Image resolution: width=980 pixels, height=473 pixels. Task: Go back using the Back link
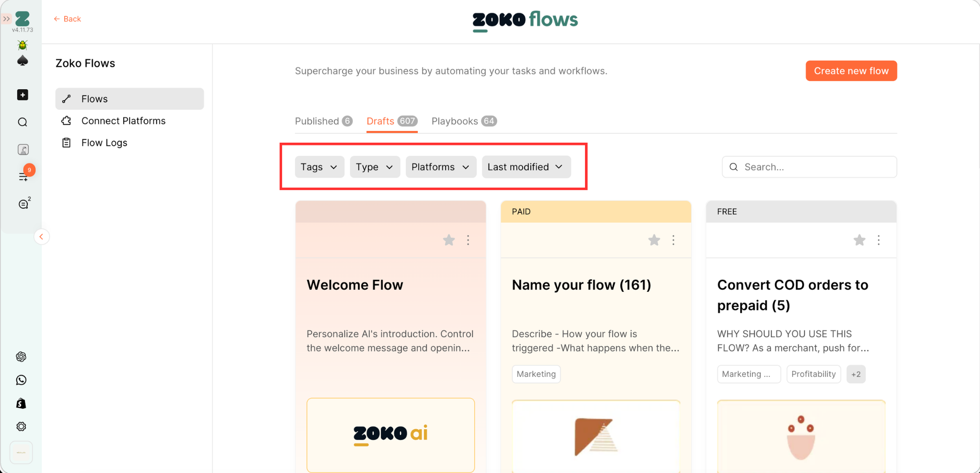67,19
